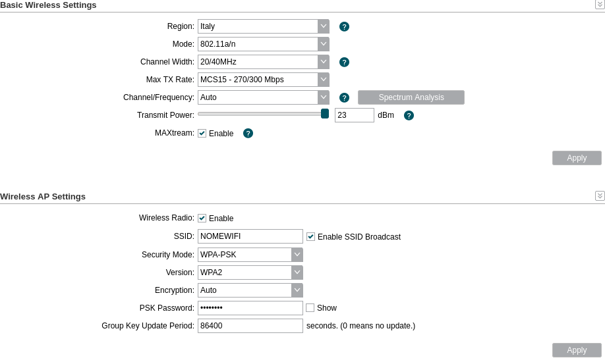
Task: Open help icon beside Channel/Frequency dropdown
Action: click(344, 97)
